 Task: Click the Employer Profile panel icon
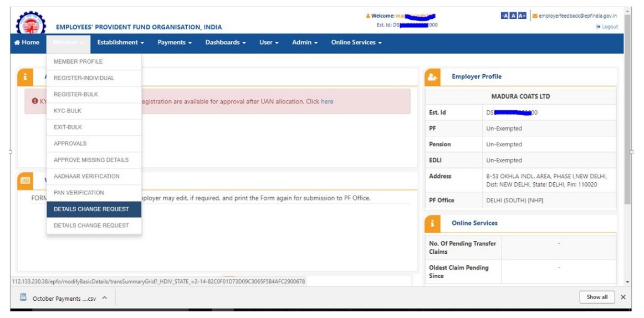(x=432, y=77)
